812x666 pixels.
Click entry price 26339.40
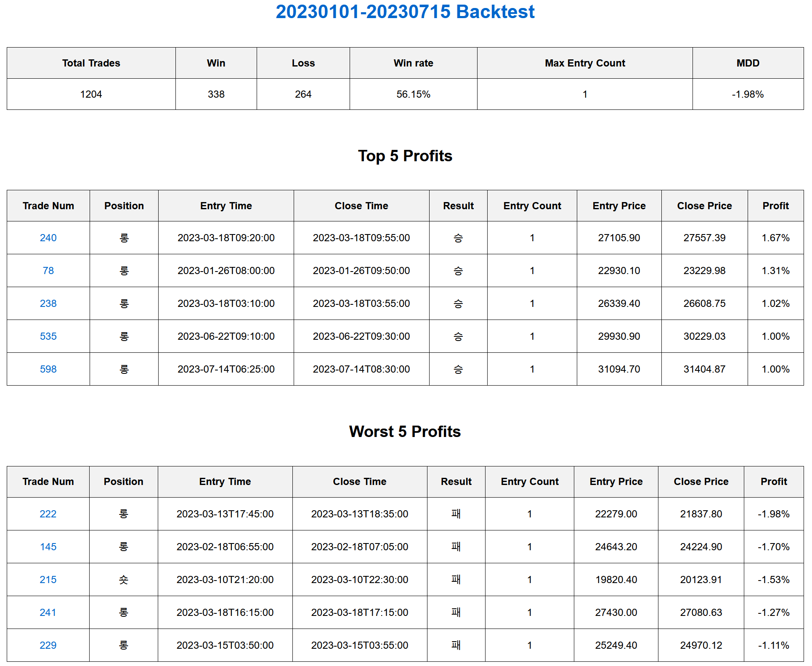619,304
